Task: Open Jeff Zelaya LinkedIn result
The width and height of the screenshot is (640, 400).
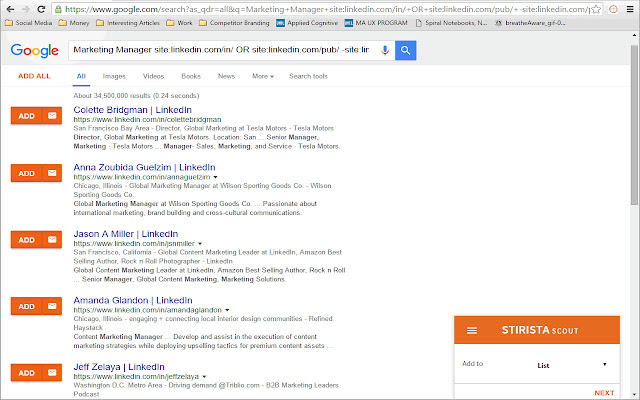Action: point(119,367)
